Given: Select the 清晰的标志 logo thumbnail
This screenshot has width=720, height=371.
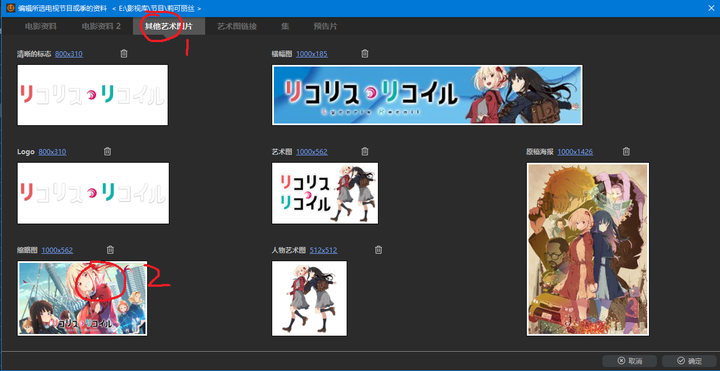Looking at the screenshot, I should click(92, 95).
